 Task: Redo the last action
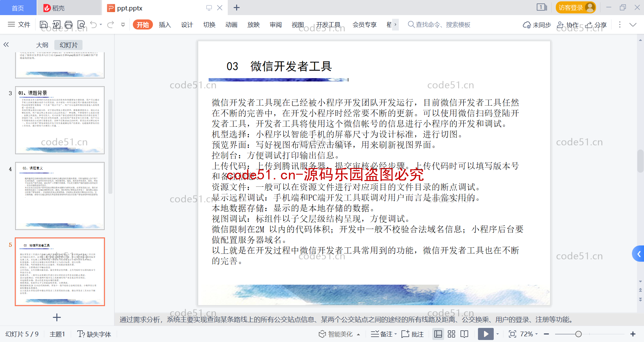110,24
